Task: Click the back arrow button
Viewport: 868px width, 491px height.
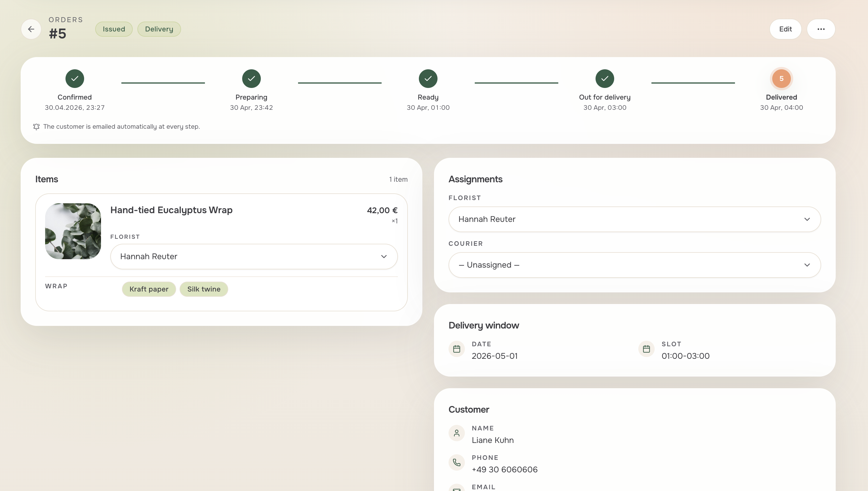Action: (31, 29)
